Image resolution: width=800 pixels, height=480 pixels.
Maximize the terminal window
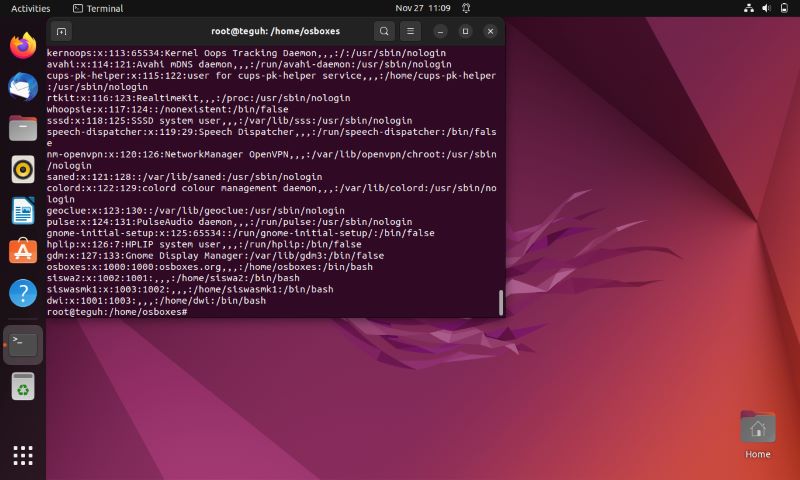tap(465, 31)
